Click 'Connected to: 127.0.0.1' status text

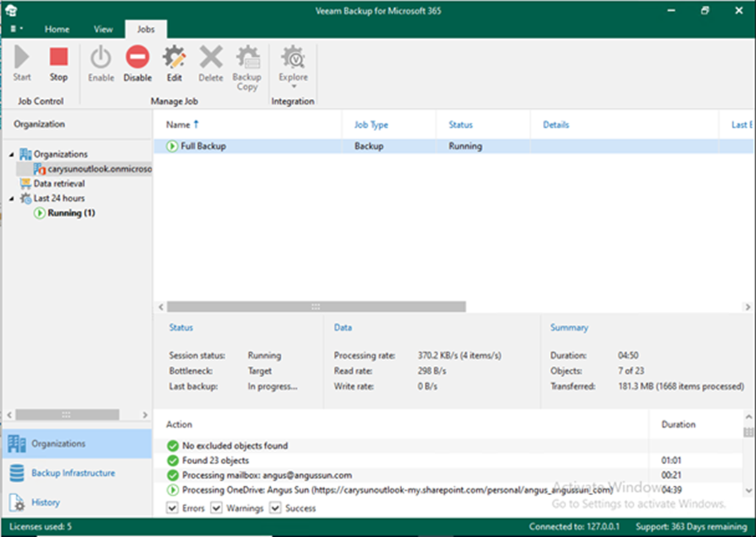tap(575, 527)
